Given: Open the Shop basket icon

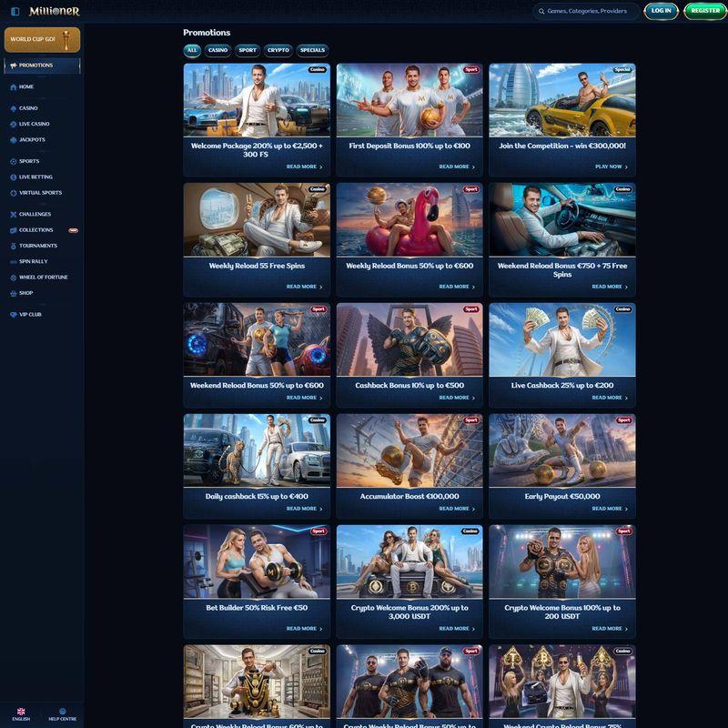Looking at the screenshot, I should tap(14, 293).
